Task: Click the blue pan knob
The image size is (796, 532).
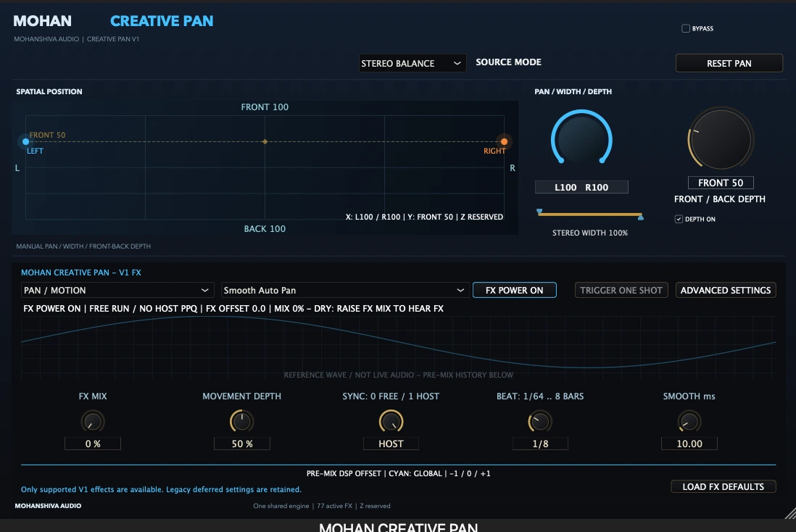Action: click(581, 139)
